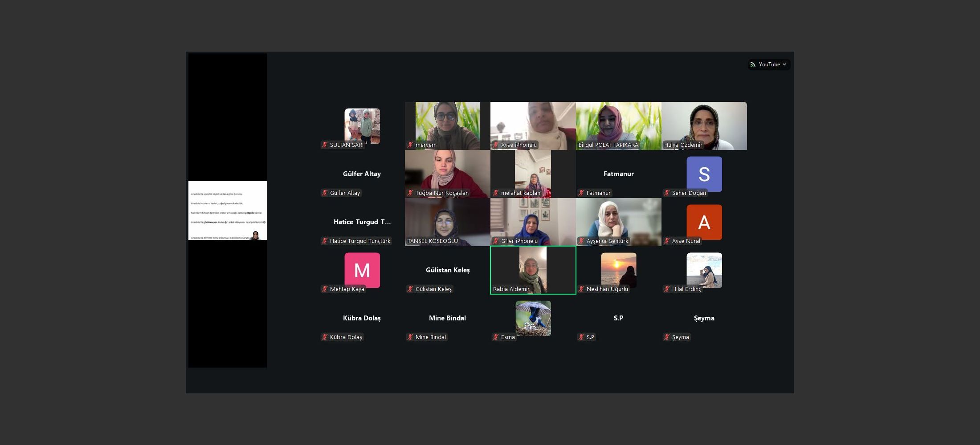Screen dimensions: 980x445
Task: Click the Mine Bindal participant name
Action: click(447, 318)
